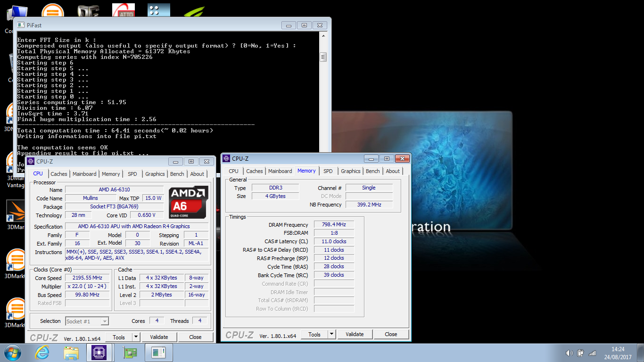This screenshot has height=362, width=644.
Task: Click the Channel # value Single
Action: pos(369,188)
